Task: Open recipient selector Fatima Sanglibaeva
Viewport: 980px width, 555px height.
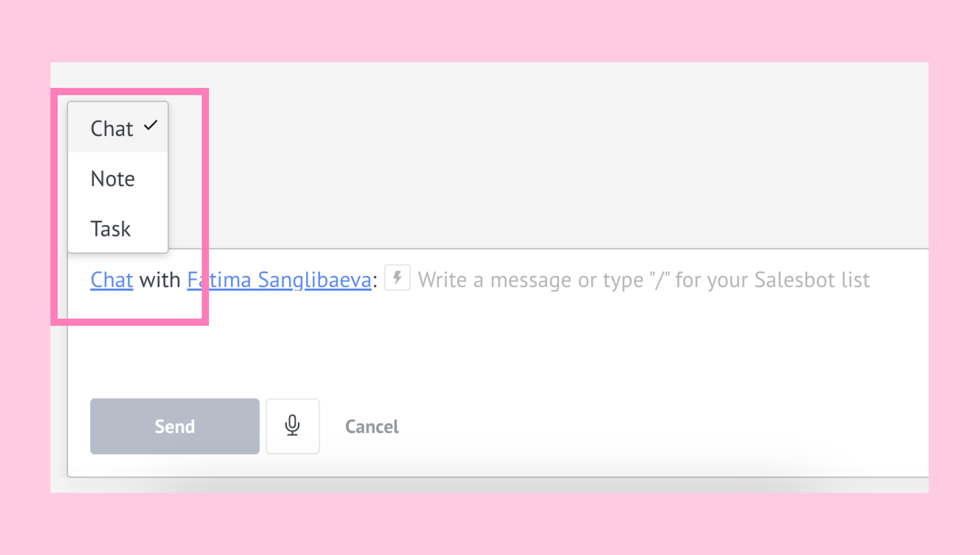Action: pyautogui.click(x=279, y=280)
